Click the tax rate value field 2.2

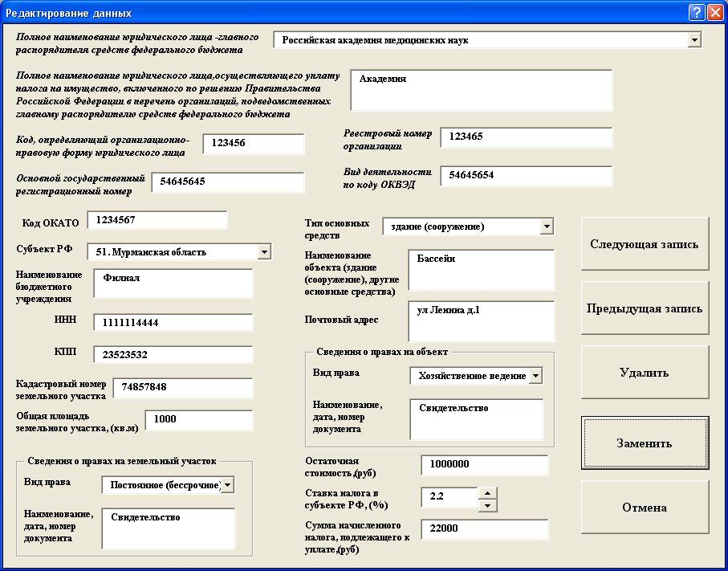click(x=449, y=497)
